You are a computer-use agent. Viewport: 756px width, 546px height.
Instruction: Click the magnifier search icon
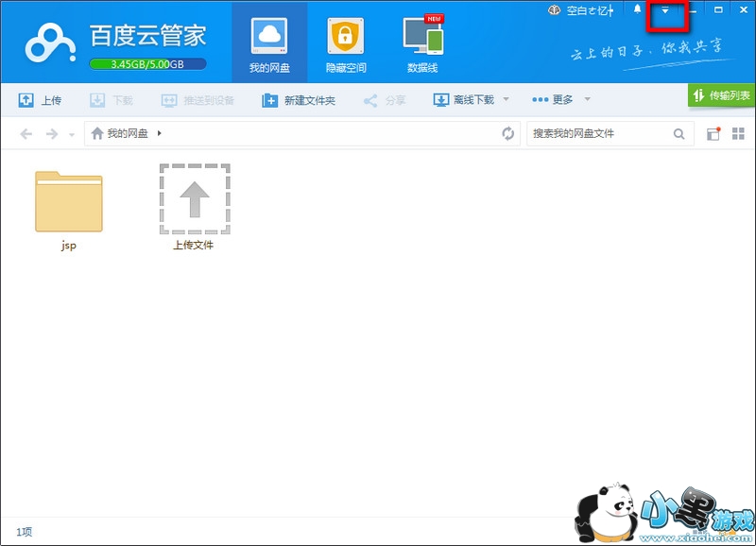pos(679,134)
